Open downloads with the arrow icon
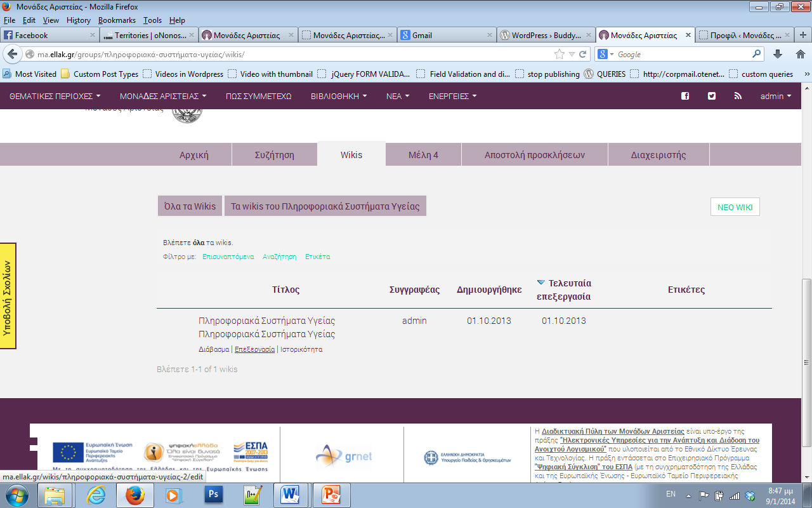Image resolution: width=812 pixels, height=508 pixels. 778,54
